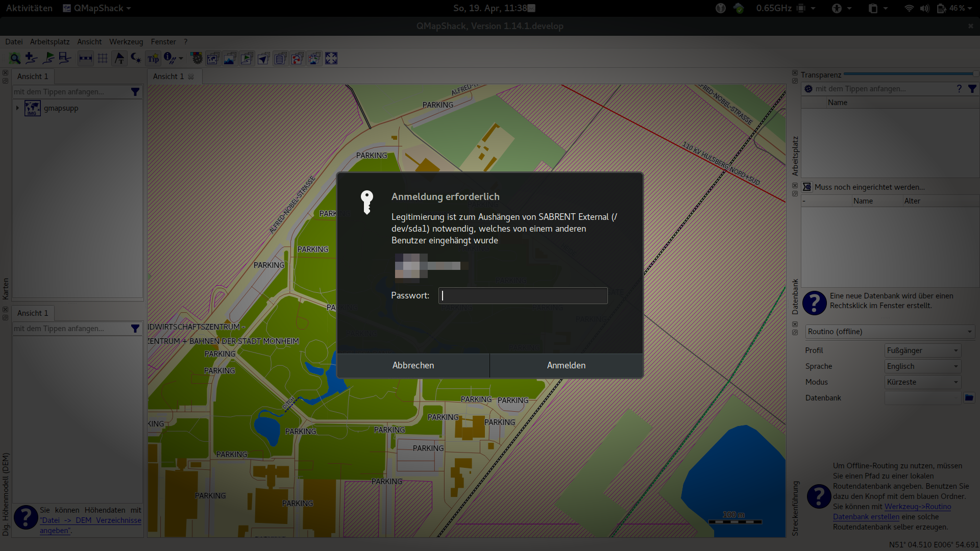The height and width of the screenshot is (551, 980).
Task: Toggle the routing dock icon
Action: click(x=297, y=59)
